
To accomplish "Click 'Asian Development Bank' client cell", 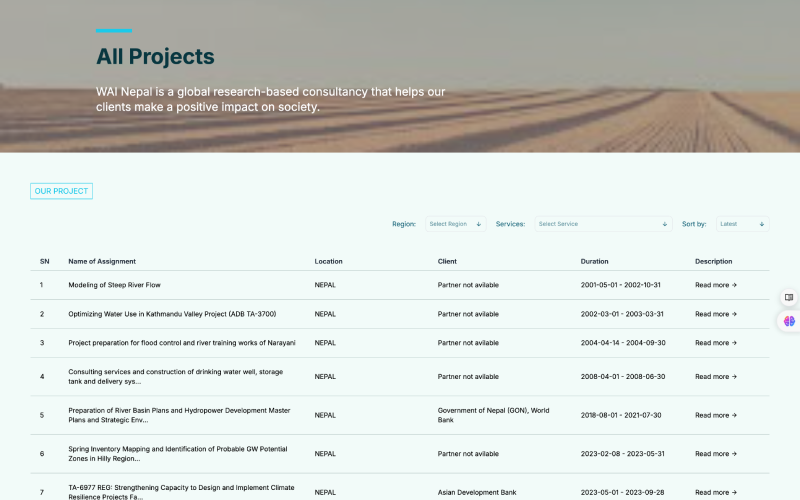I will click(477, 492).
